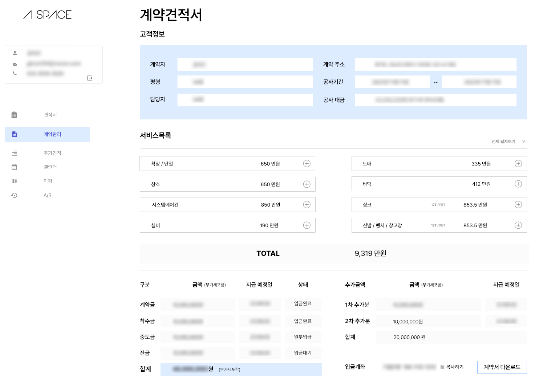
Task: Click the 계약자 name input field
Action: 245,65
